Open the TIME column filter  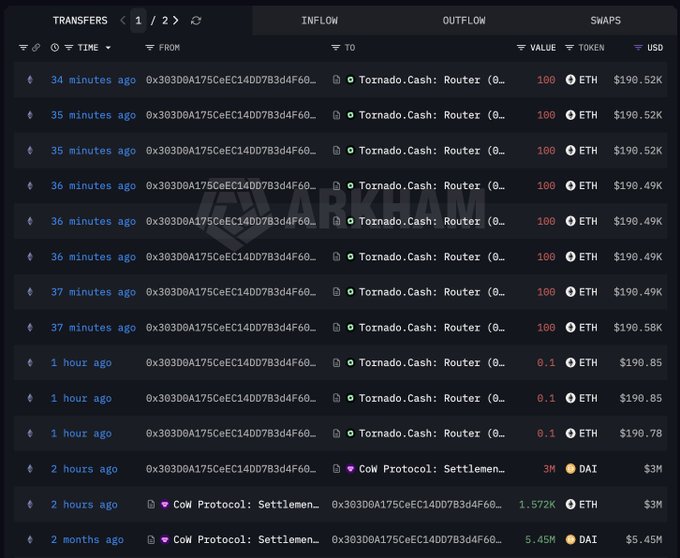click(x=69, y=47)
